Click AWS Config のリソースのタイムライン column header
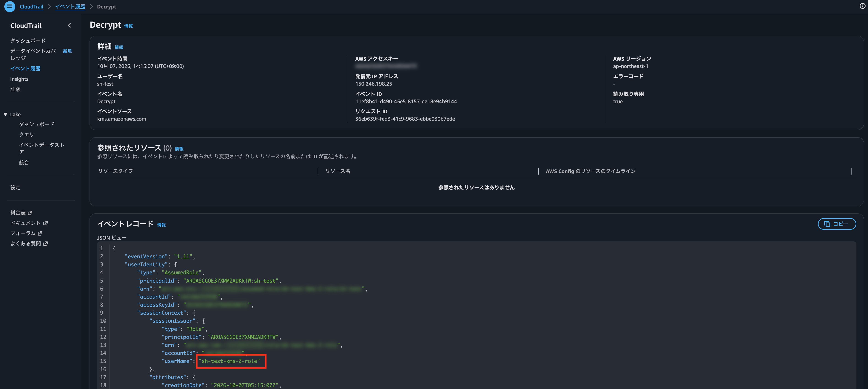This screenshot has height=389, width=868. (591, 171)
